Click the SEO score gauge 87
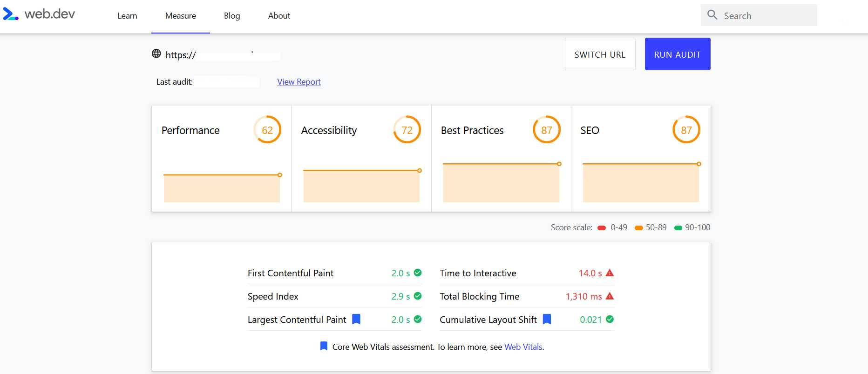 686,130
